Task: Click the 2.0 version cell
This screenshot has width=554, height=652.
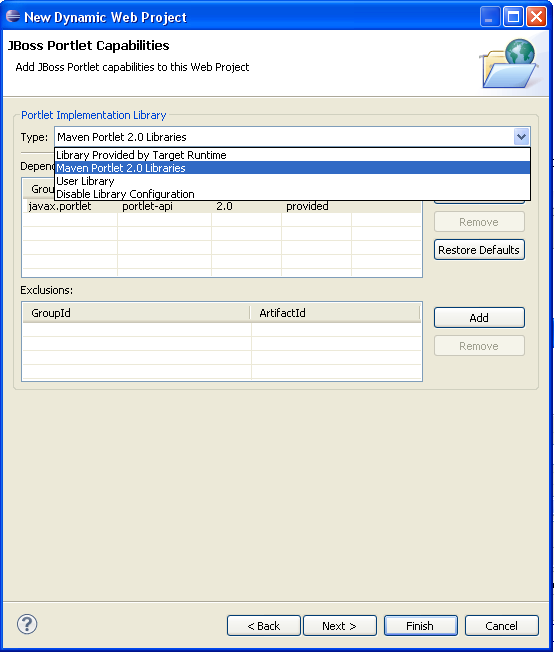Action: click(x=246, y=206)
